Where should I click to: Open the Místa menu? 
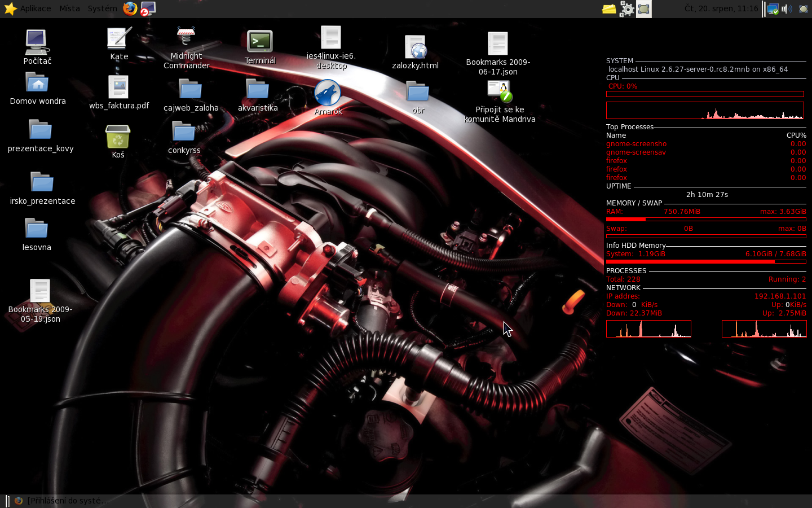coord(69,8)
